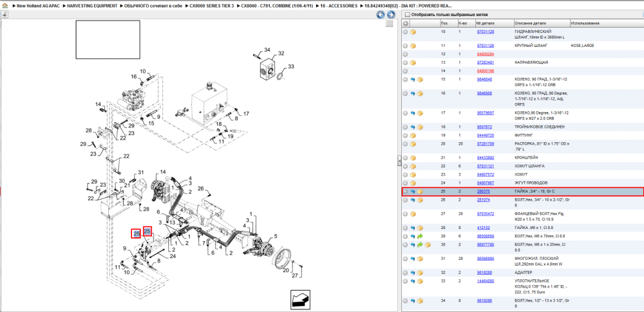Click the green arrow in row 30
The image size is (644, 312).
(x=420, y=244)
